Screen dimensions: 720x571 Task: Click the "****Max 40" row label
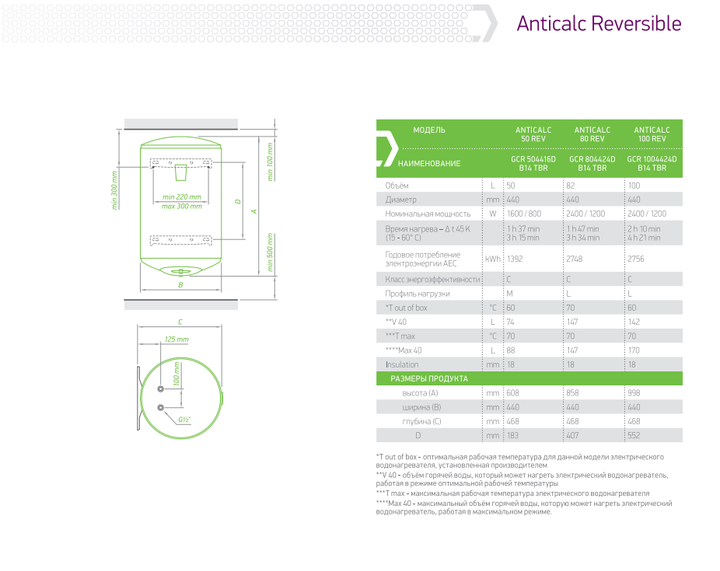403,350
